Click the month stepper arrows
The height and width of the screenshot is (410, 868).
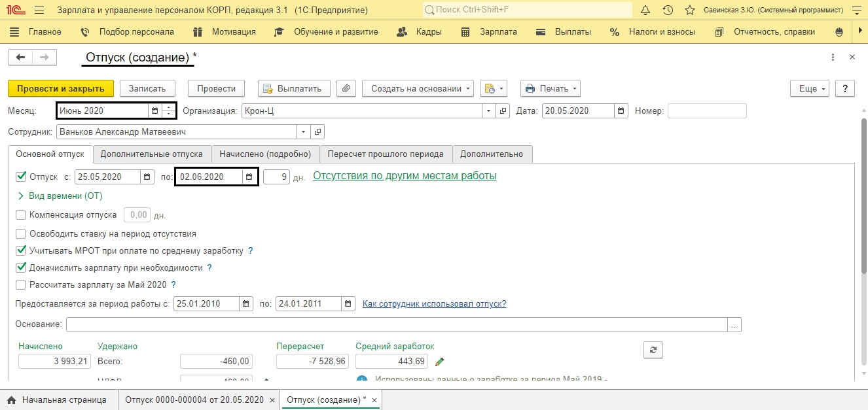click(x=169, y=111)
